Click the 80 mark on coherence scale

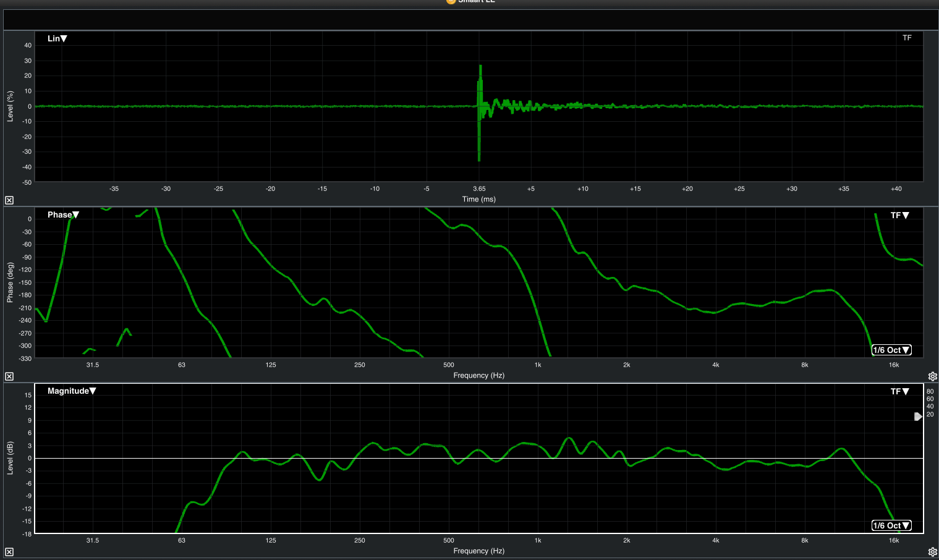click(x=930, y=391)
